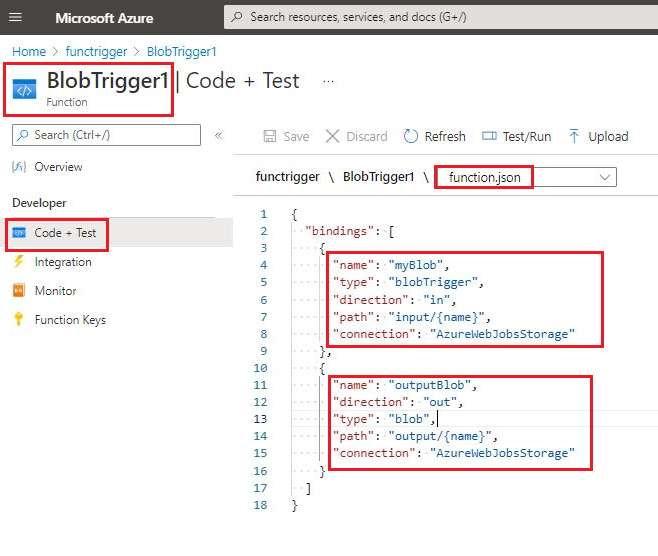Click the Integration lightning icon
The height and width of the screenshot is (556, 658).
coord(19,261)
